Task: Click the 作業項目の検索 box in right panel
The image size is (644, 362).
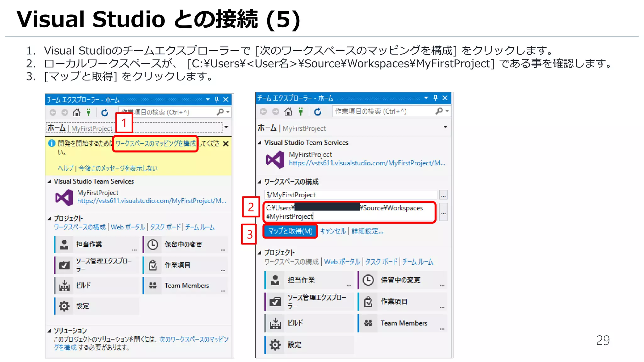Action: coord(384,111)
